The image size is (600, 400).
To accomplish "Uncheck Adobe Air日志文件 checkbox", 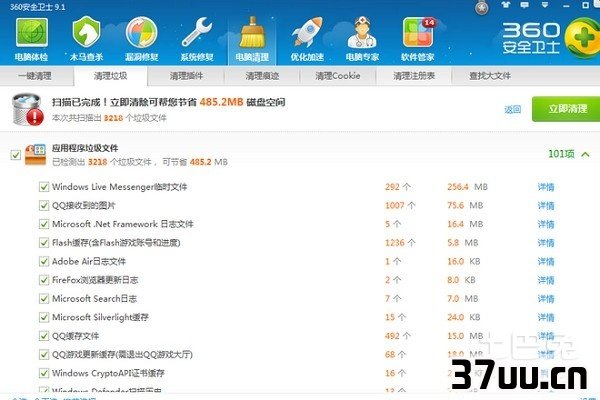I will point(44,261).
